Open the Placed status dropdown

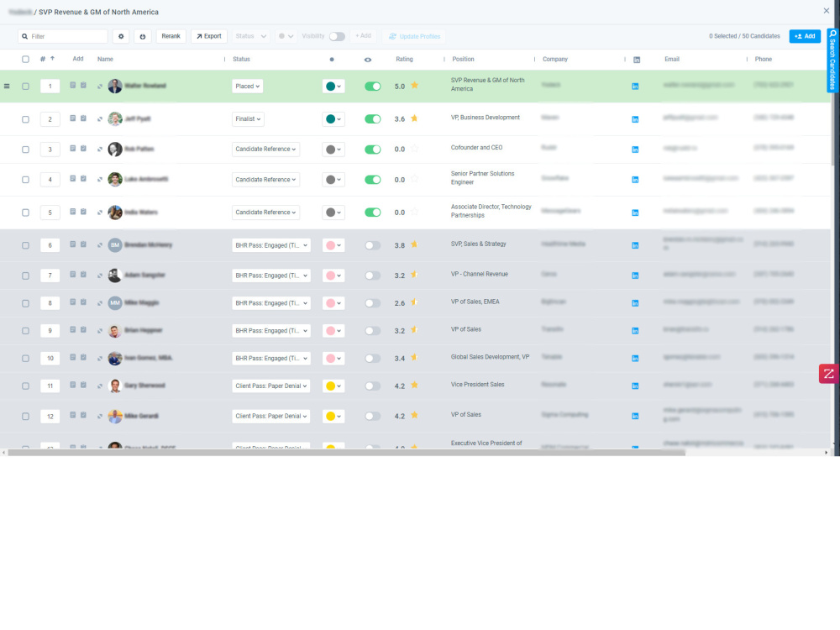tap(248, 87)
